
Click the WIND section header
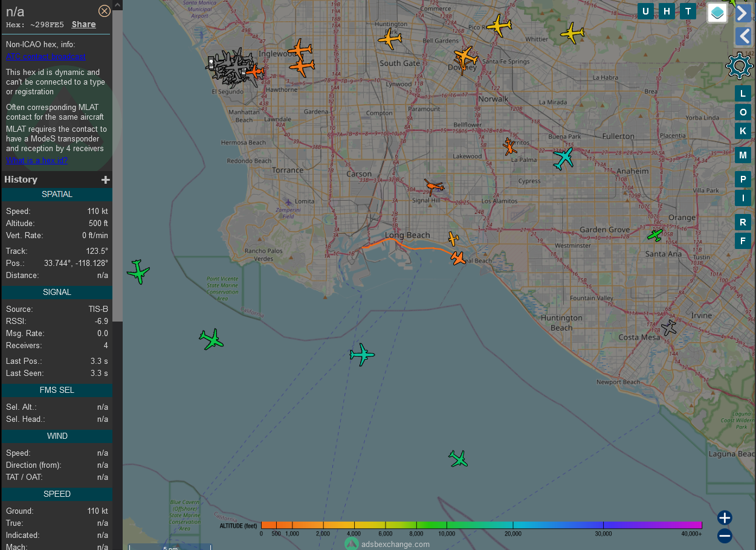[57, 436]
